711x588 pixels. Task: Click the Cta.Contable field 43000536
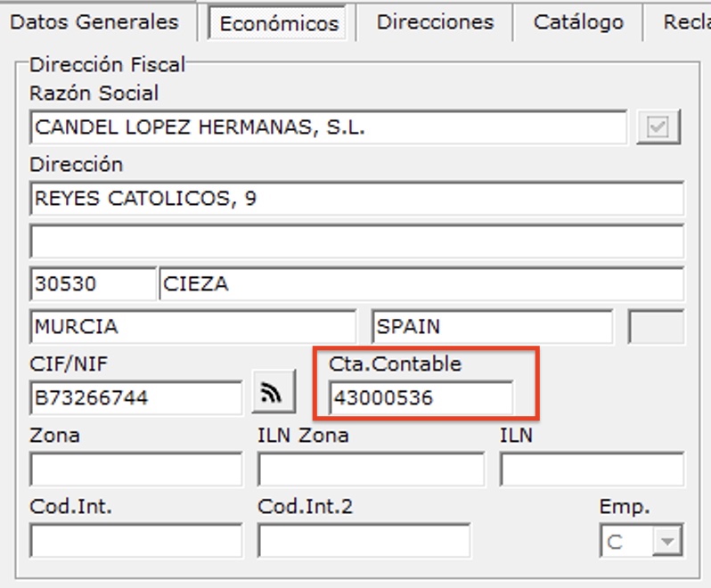coord(421,398)
